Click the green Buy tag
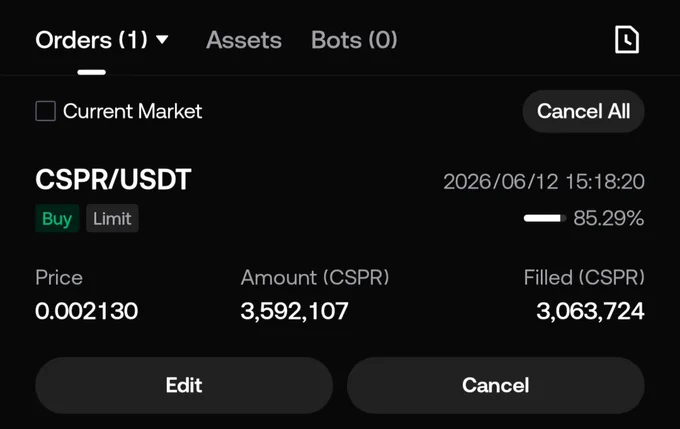680x429 pixels. click(x=57, y=218)
